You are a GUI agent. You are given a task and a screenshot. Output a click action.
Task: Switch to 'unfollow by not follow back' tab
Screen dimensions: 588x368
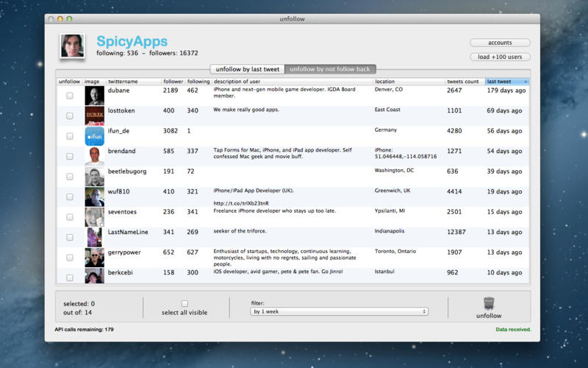pyautogui.click(x=330, y=69)
